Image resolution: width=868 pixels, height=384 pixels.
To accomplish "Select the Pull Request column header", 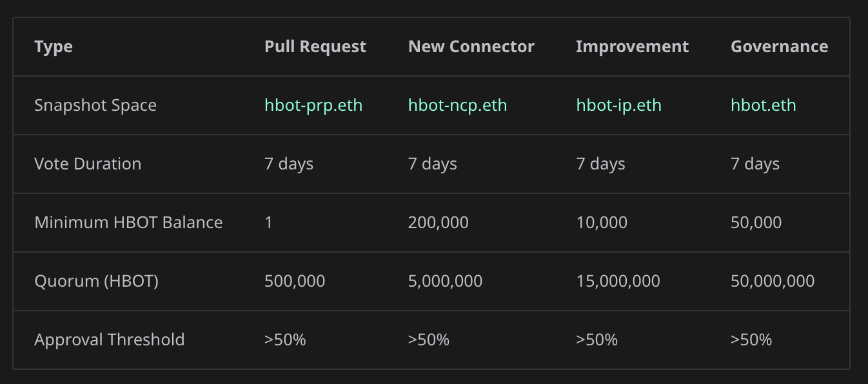I will point(315,46).
